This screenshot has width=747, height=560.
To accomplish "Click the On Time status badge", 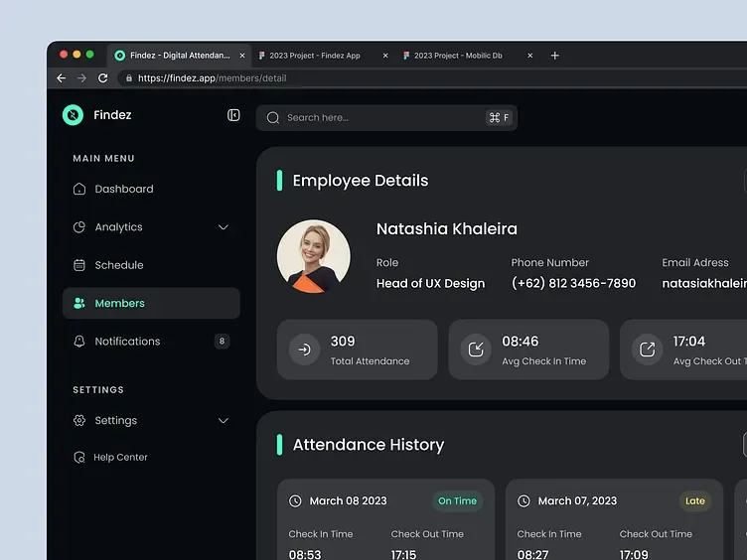I will pos(457,501).
